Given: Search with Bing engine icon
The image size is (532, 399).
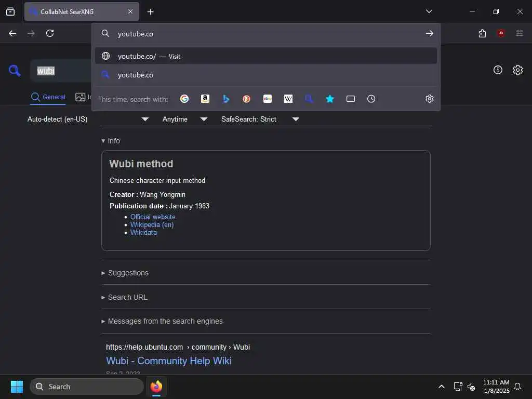Looking at the screenshot, I should [225, 99].
